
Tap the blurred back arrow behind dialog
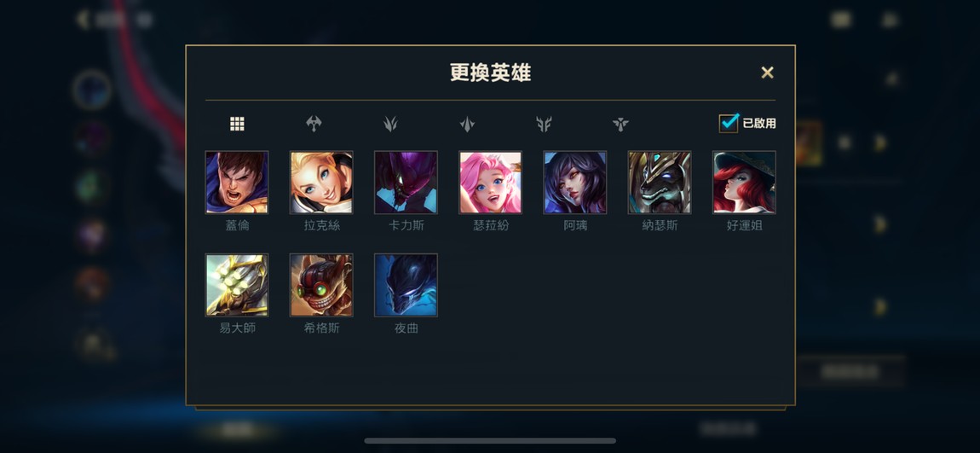pos(82,20)
